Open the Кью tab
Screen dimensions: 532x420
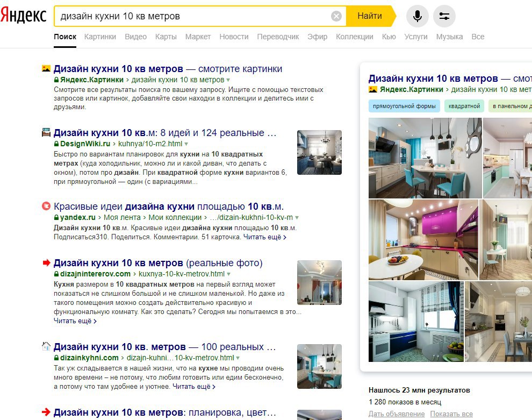coord(389,37)
